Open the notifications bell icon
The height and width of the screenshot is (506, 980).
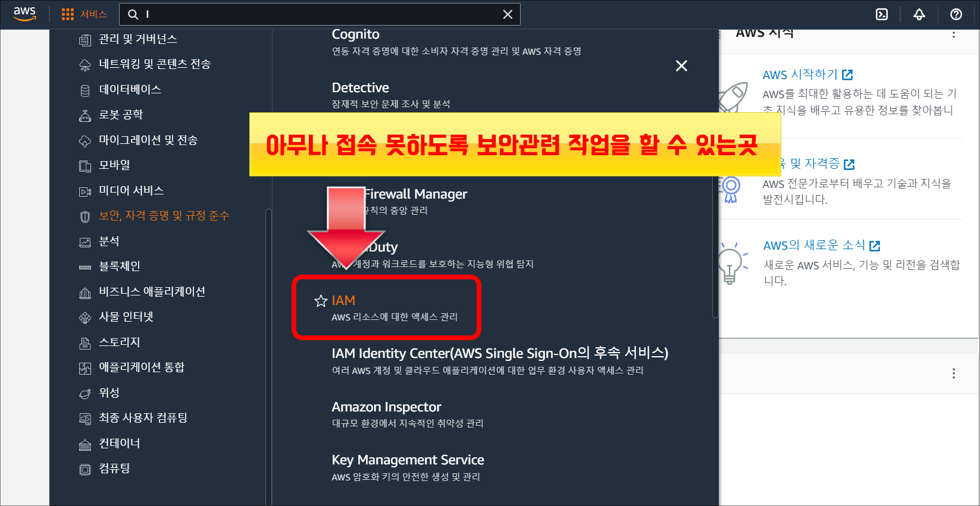click(x=919, y=14)
